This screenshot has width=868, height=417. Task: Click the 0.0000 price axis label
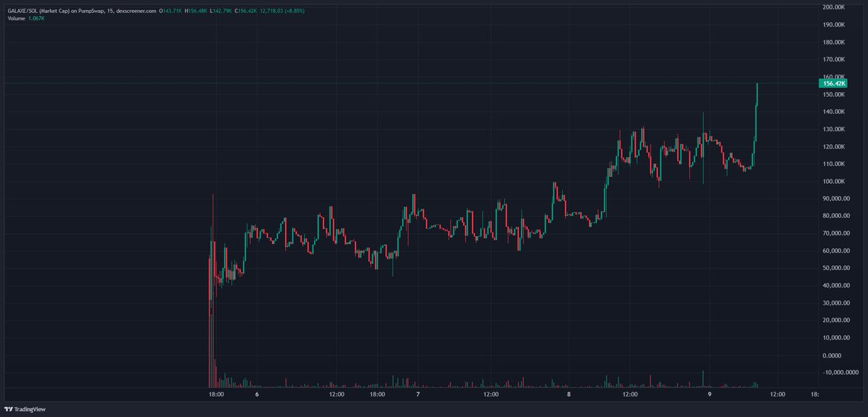click(x=833, y=355)
